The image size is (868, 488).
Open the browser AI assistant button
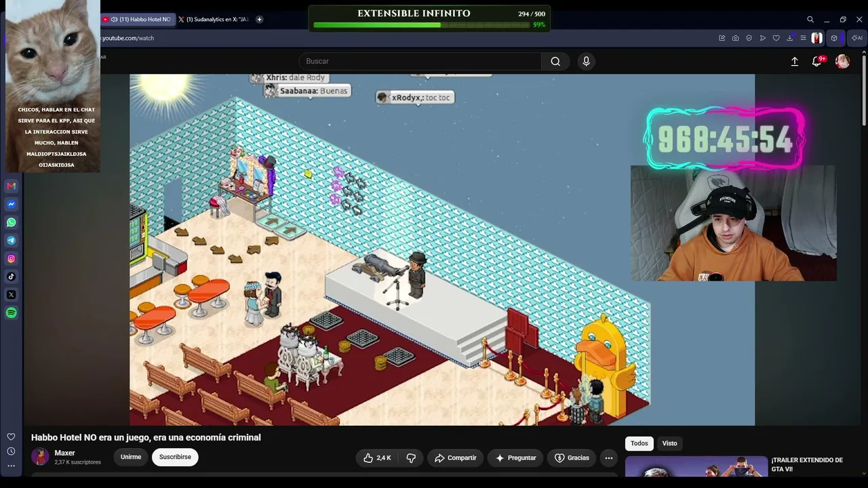(x=857, y=38)
